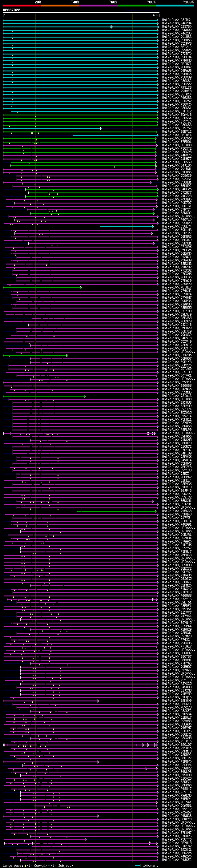Click the cyan ~100% identity legend bar
The image size is (197, 868).
[175, 6]
